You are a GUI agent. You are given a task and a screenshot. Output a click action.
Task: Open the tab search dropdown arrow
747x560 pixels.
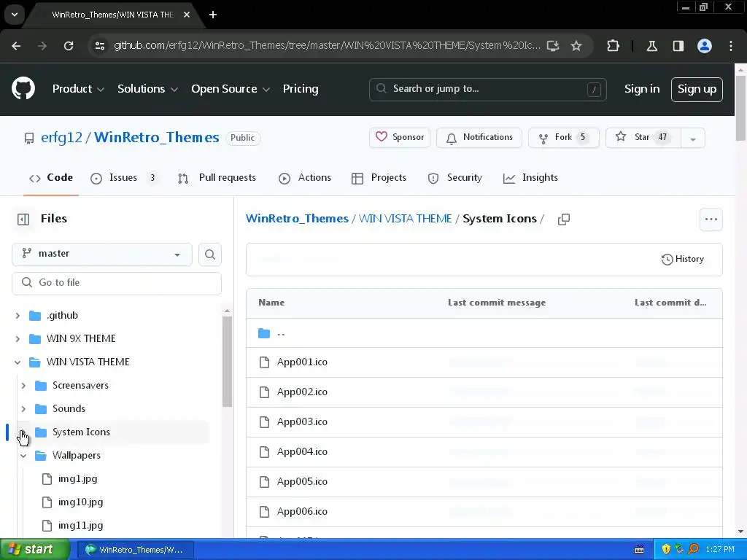[15, 15]
